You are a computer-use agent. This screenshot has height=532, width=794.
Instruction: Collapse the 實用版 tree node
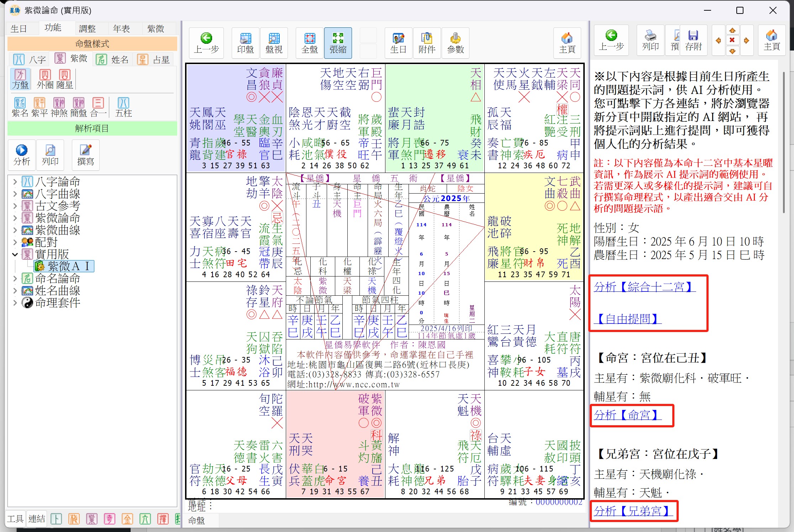coord(15,254)
